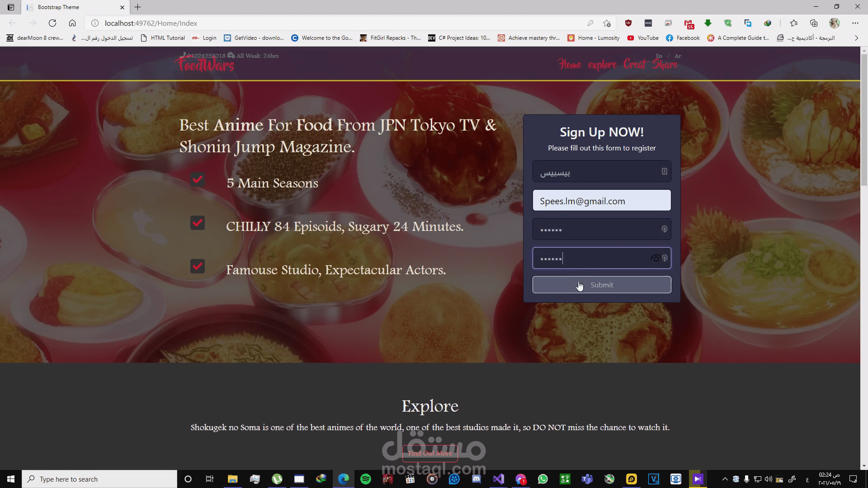Screen dimensions: 868x488
Task: Reveal password with the eye icon
Action: (656, 258)
